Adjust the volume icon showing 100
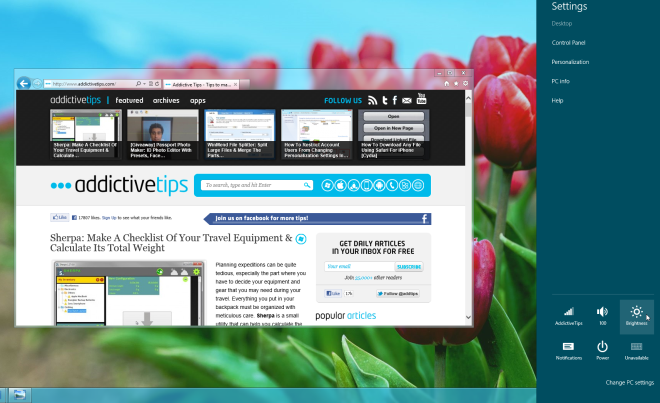Screen dimensions: 660x403 [x=602, y=316]
